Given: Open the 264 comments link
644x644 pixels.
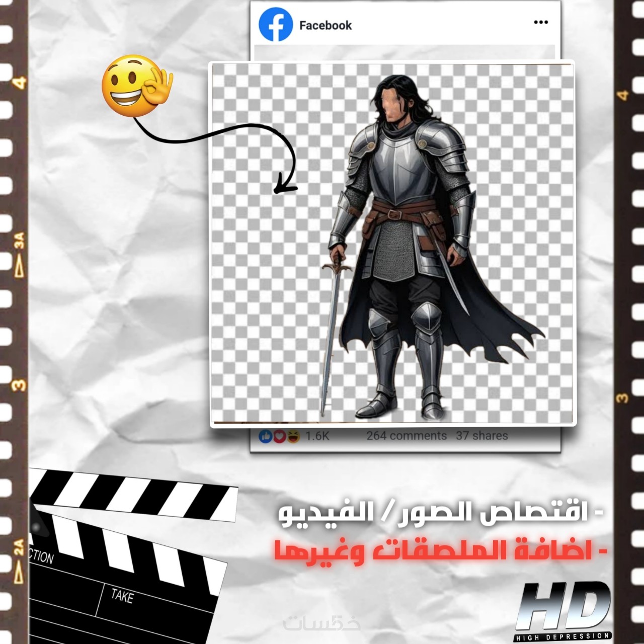Looking at the screenshot, I should coord(406,436).
